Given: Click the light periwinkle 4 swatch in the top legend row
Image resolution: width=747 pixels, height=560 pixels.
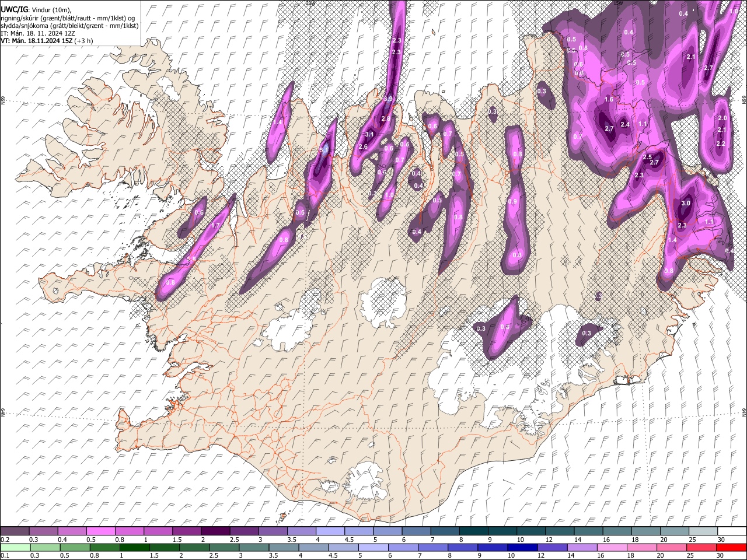Looking at the screenshot, I should click(329, 531).
